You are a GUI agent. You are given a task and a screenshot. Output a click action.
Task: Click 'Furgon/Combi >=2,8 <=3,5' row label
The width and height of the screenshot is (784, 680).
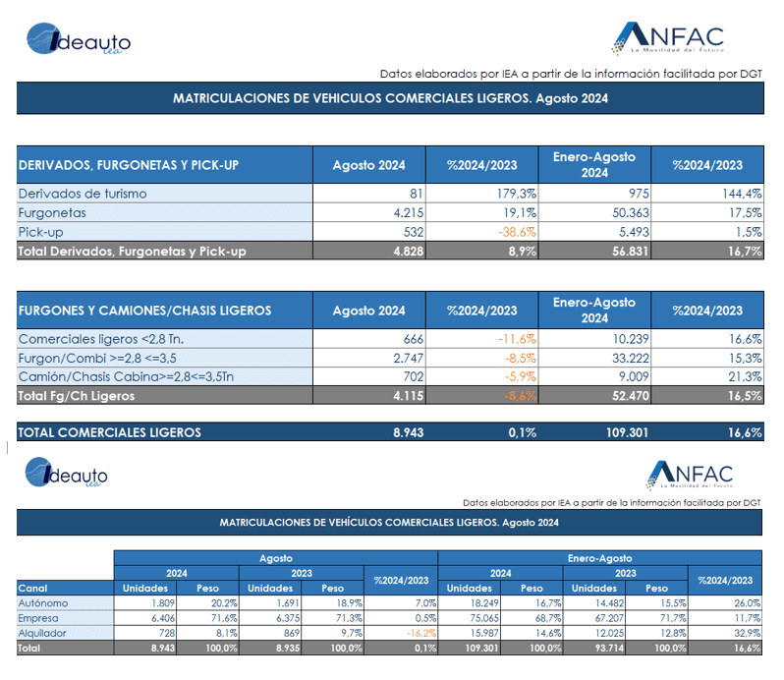[x=97, y=358]
